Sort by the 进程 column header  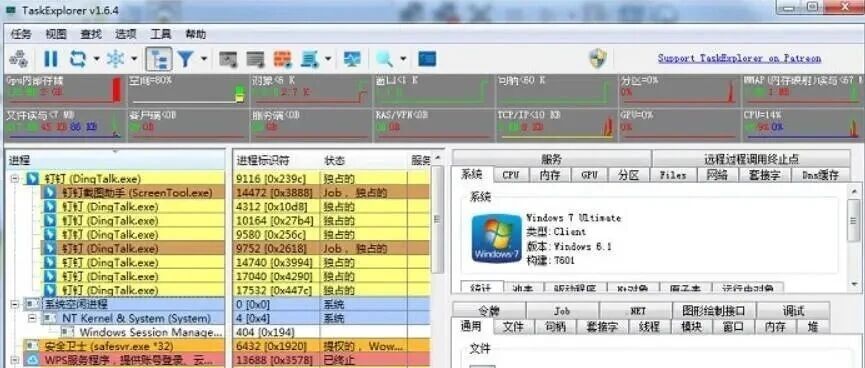116,161
